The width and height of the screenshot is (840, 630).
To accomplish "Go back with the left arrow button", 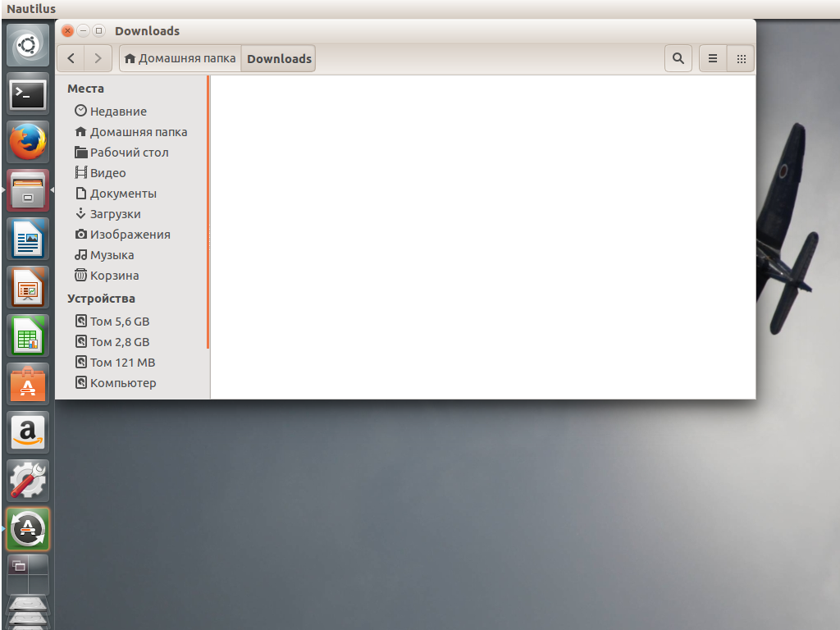I will pos(71,58).
